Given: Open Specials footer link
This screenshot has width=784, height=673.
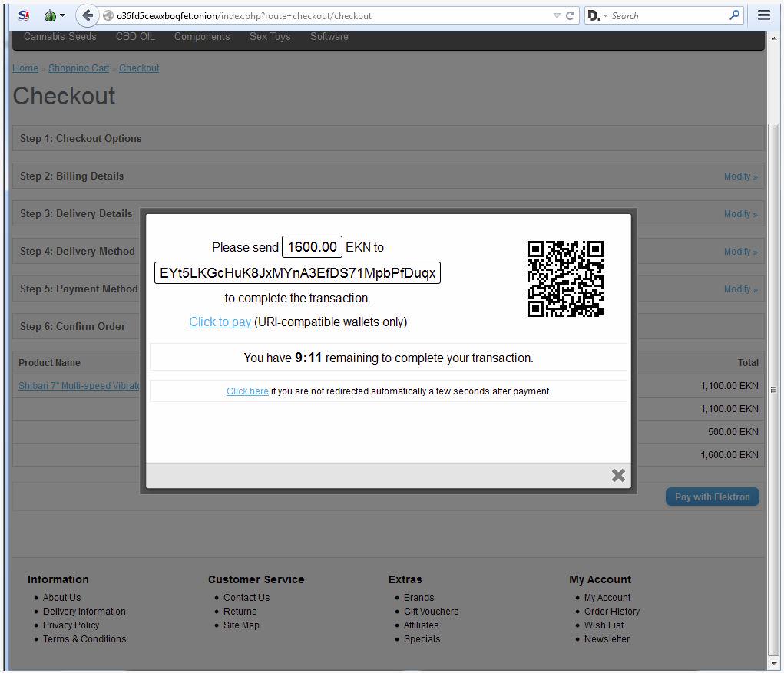Looking at the screenshot, I should point(422,639).
